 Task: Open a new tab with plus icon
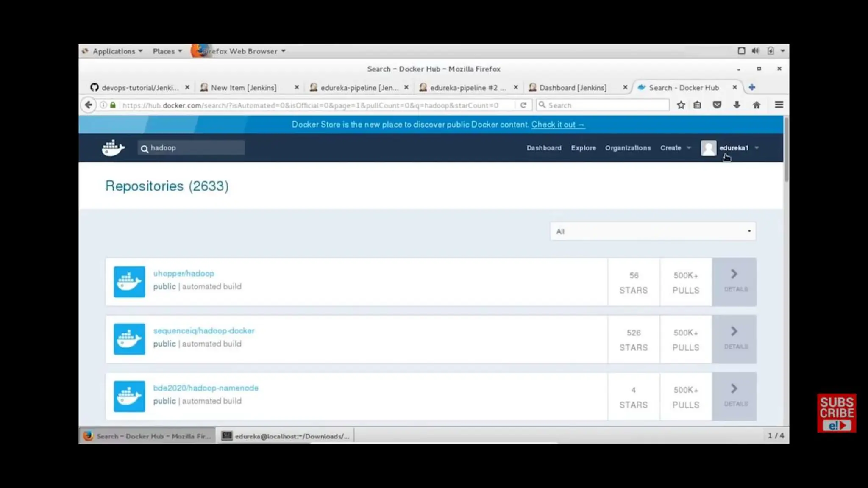(x=752, y=87)
